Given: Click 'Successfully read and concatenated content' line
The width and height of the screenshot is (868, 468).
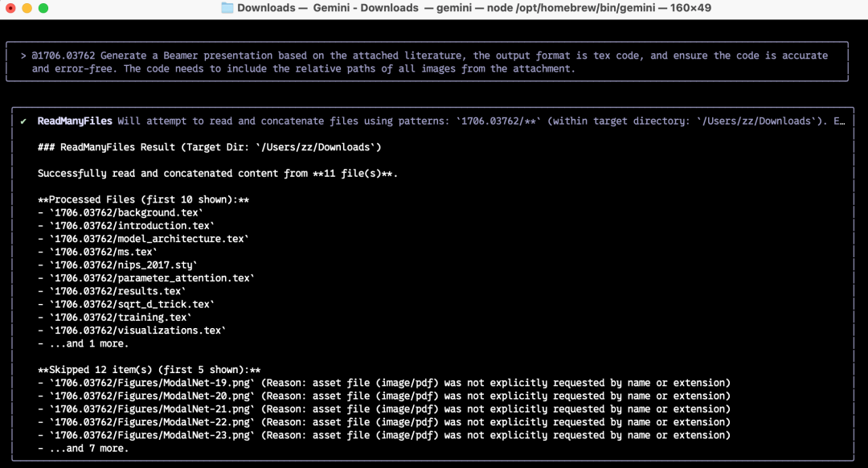Looking at the screenshot, I should [218, 174].
